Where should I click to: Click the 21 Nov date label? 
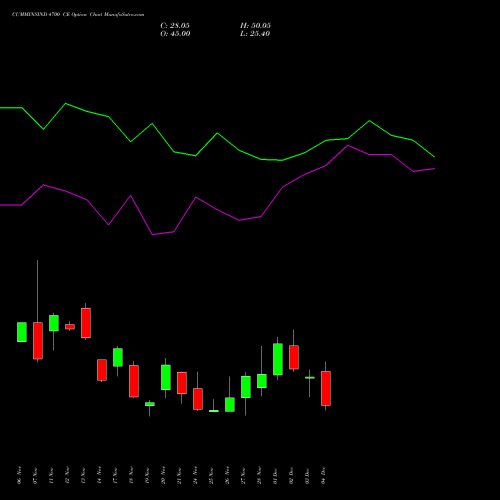[x=179, y=475]
